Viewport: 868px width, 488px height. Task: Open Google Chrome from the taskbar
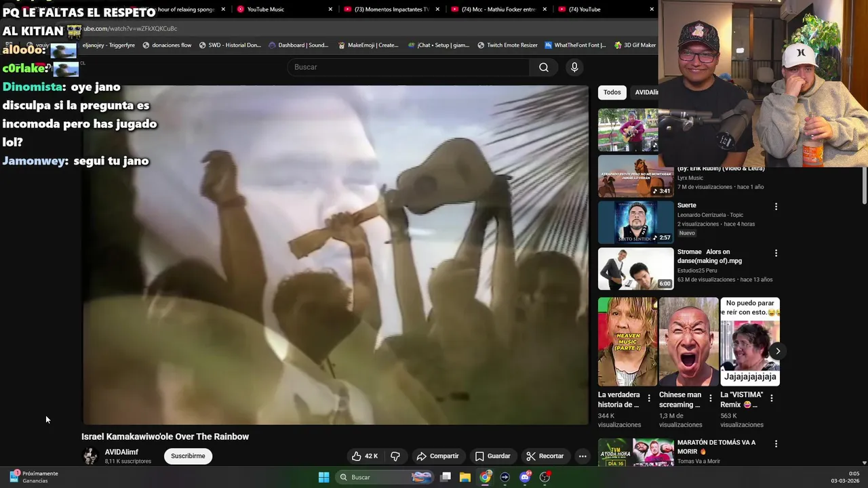point(485,477)
